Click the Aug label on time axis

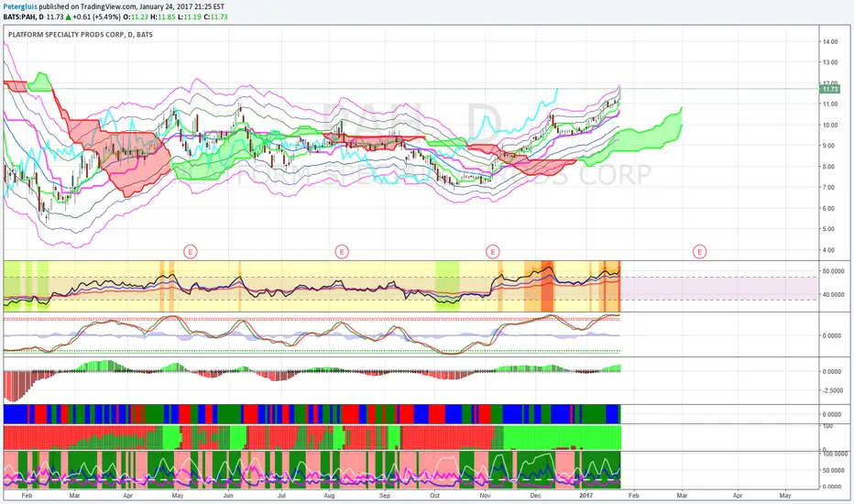pyautogui.click(x=329, y=496)
